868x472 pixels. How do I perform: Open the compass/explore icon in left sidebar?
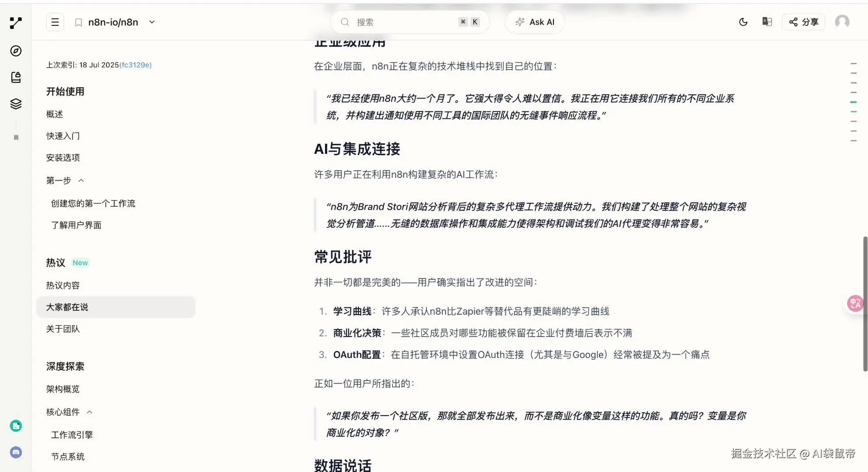[x=16, y=51]
